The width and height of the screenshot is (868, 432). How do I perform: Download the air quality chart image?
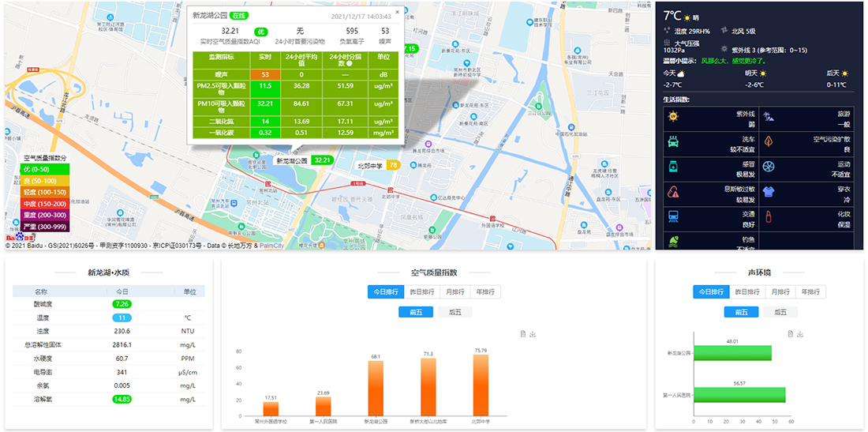533,334
